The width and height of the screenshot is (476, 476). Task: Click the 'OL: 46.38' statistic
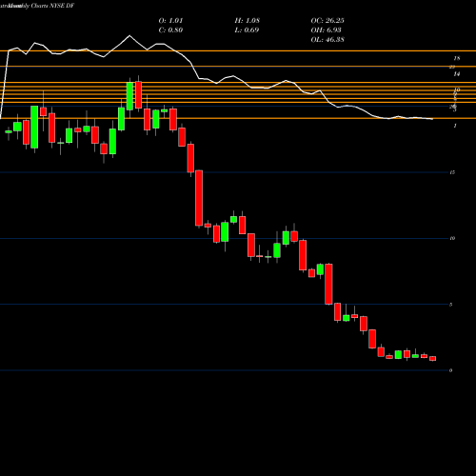[x=327, y=40]
